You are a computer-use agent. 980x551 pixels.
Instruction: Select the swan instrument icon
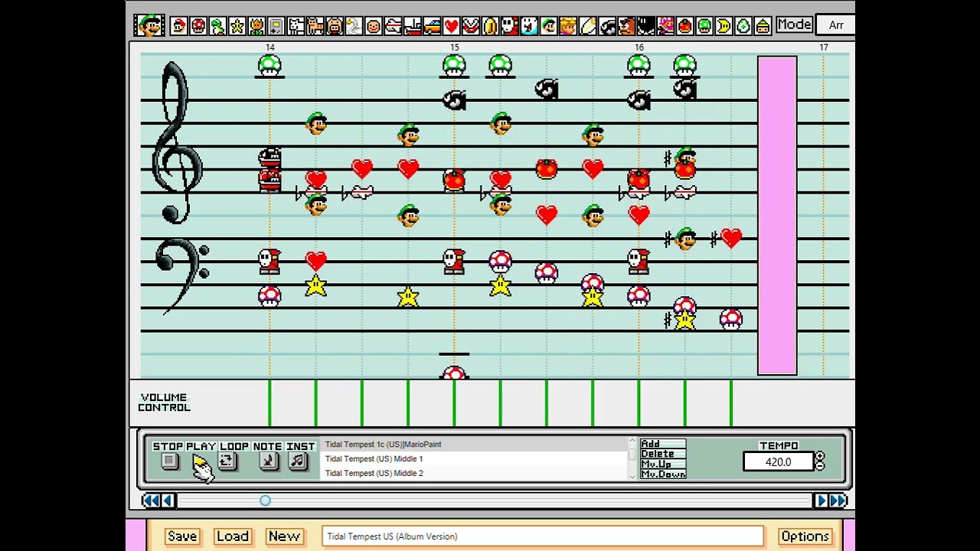point(354,26)
